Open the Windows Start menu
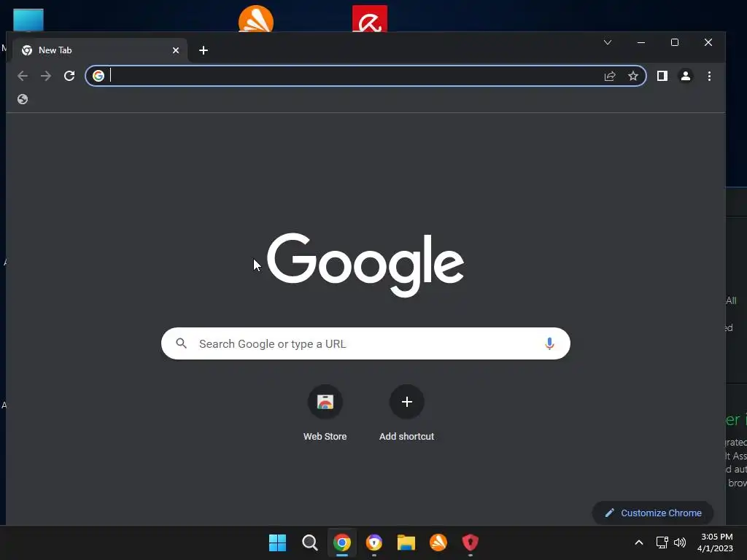The width and height of the screenshot is (747, 560). pyautogui.click(x=277, y=542)
